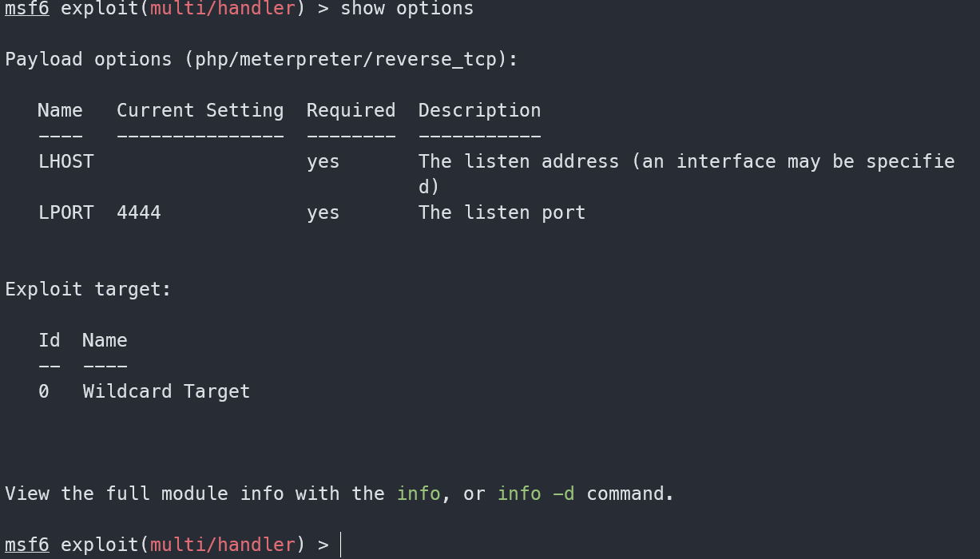This screenshot has height=559, width=980.
Task: Click the "Required" column header
Action: pos(351,110)
